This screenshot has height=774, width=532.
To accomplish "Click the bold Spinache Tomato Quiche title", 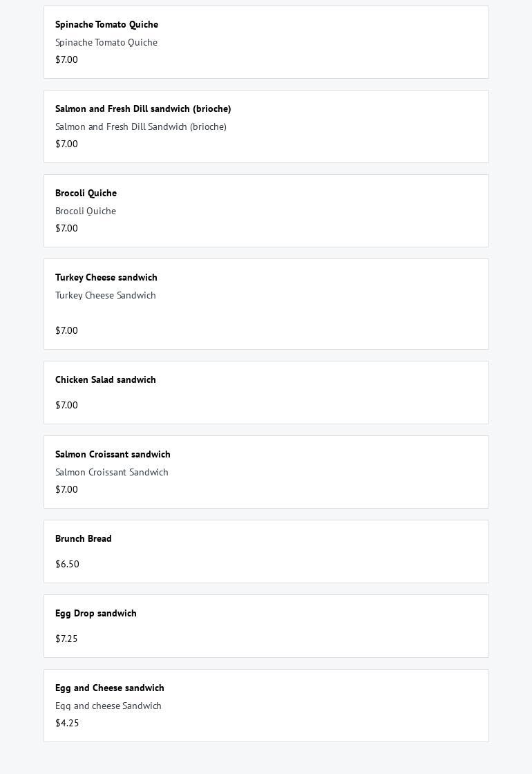I will pos(106,24).
